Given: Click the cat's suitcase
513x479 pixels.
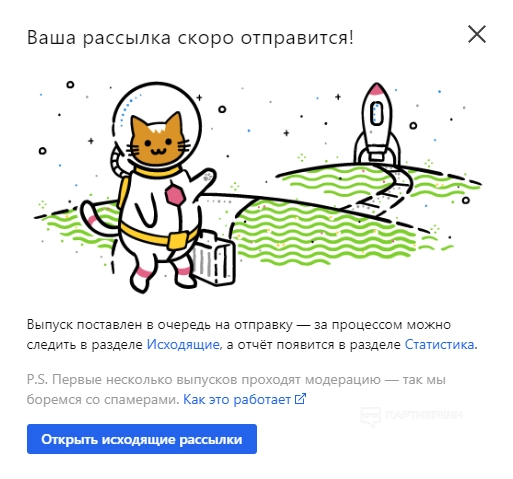Looking at the screenshot, I should (x=213, y=258).
